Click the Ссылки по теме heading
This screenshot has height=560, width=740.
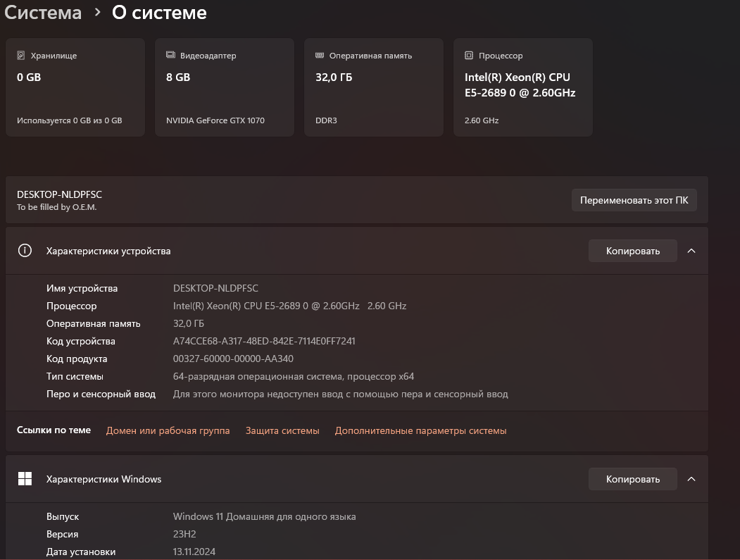[x=54, y=430]
